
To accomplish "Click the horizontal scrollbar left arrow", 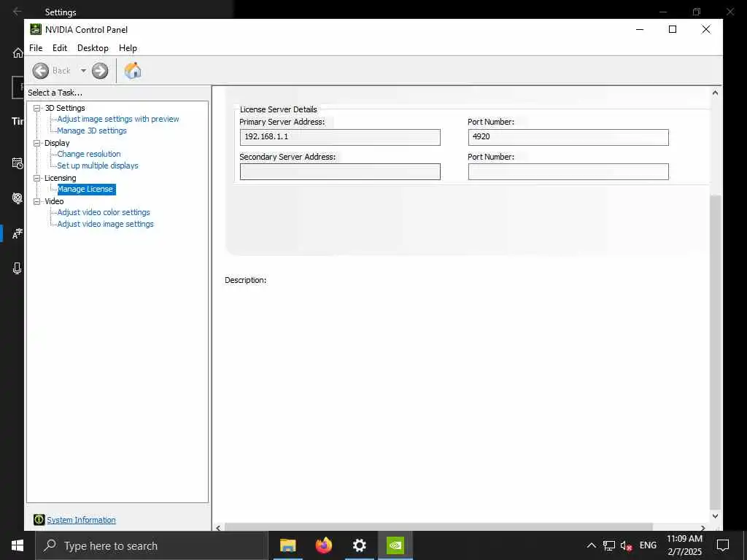I will pyautogui.click(x=218, y=527).
